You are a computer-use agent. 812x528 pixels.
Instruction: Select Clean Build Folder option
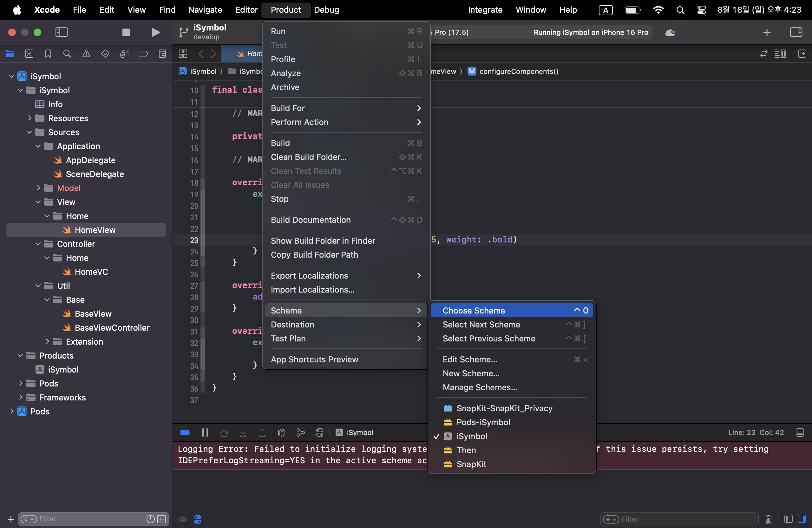(308, 157)
